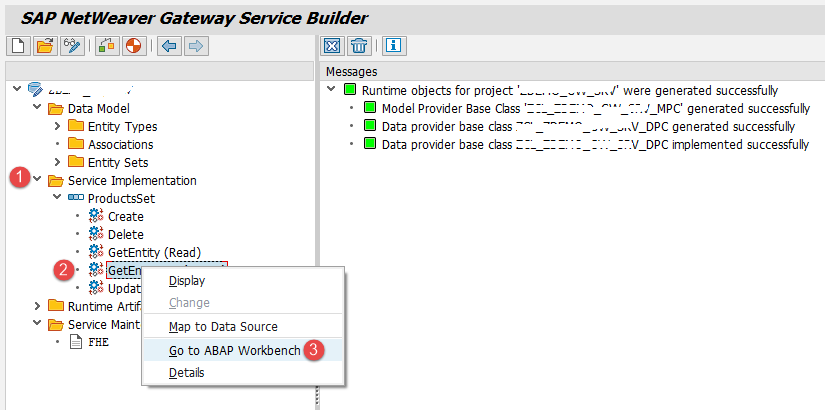Image resolution: width=825 pixels, height=410 pixels.
Task: Generate runtime objects with red-white circle icon
Action: pos(134,46)
